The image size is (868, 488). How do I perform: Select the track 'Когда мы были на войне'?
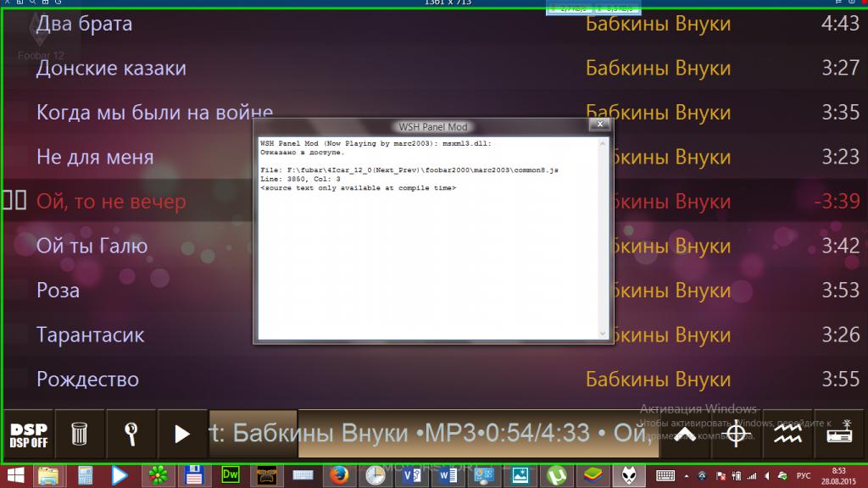[x=154, y=113]
